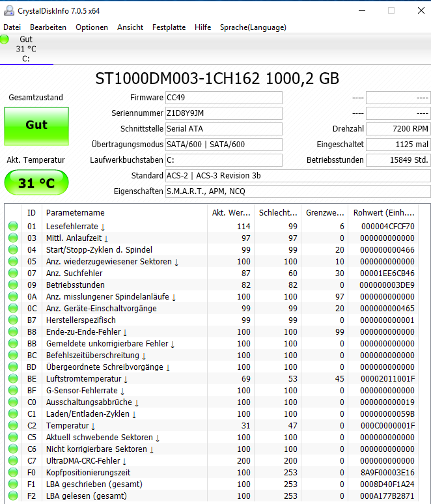Click status icon of misslungener Spindelanläufe row
Viewport: 431px width, 504px height.
point(13,297)
